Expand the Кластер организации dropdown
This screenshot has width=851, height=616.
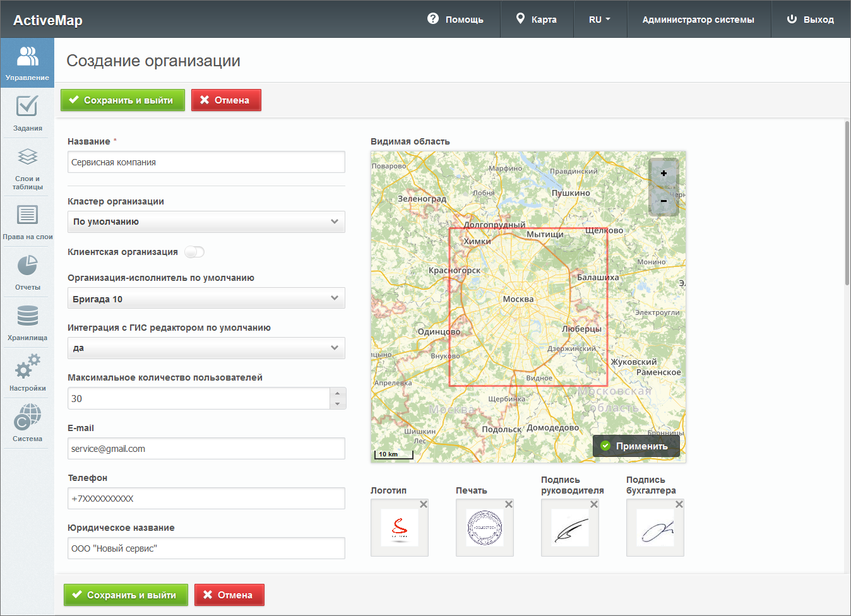point(206,222)
